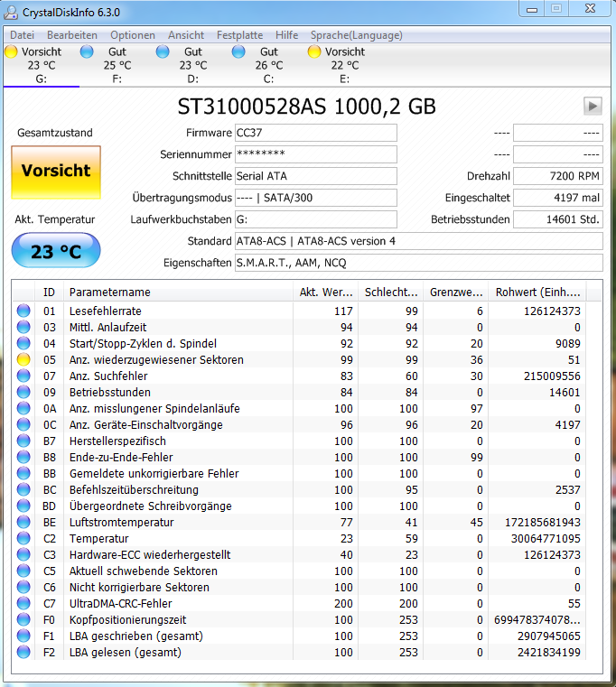The image size is (616, 687).
Task: Click the blue status icon for Lesefehlerrate
Action: point(23,311)
